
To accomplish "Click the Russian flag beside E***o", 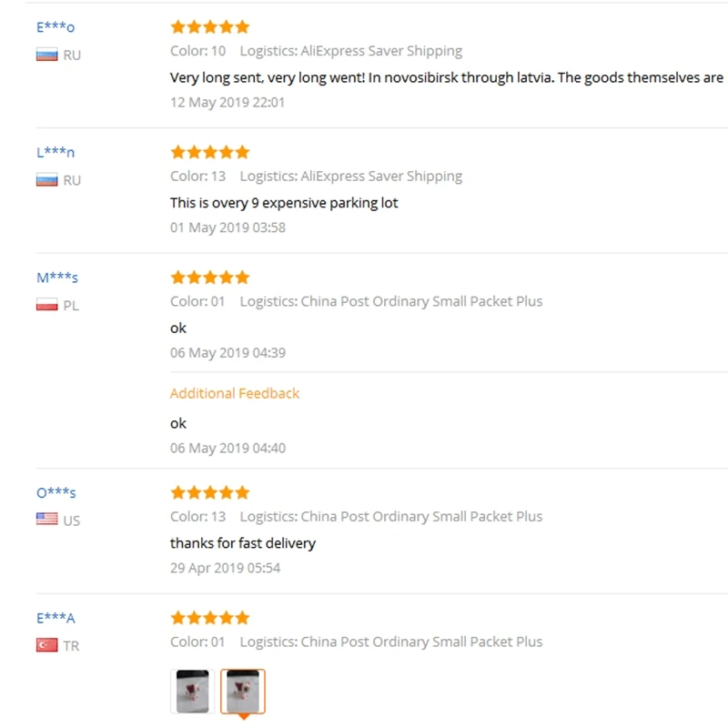I will point(46,55).
